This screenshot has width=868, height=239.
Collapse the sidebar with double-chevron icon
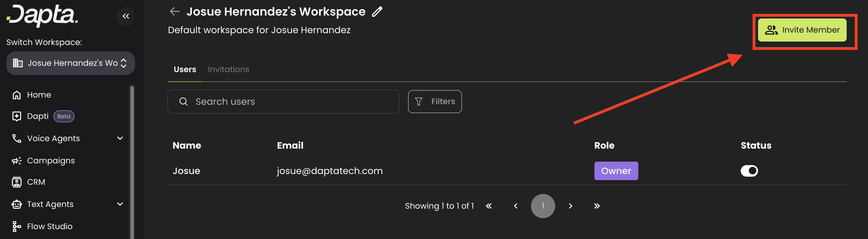126,16
